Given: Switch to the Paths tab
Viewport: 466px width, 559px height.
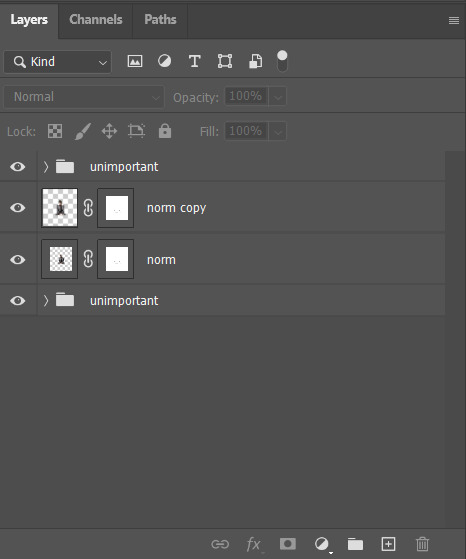Looking at the screenshot, I should click(x=160, y=20).
